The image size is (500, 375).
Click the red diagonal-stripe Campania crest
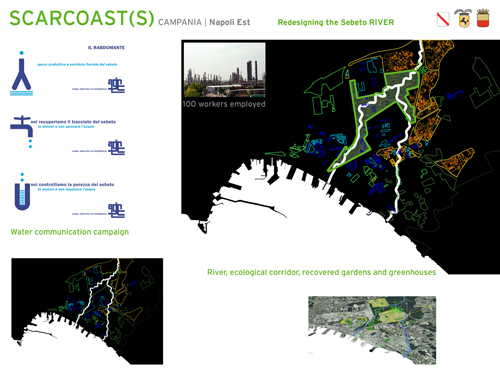(x=443, y=19)
